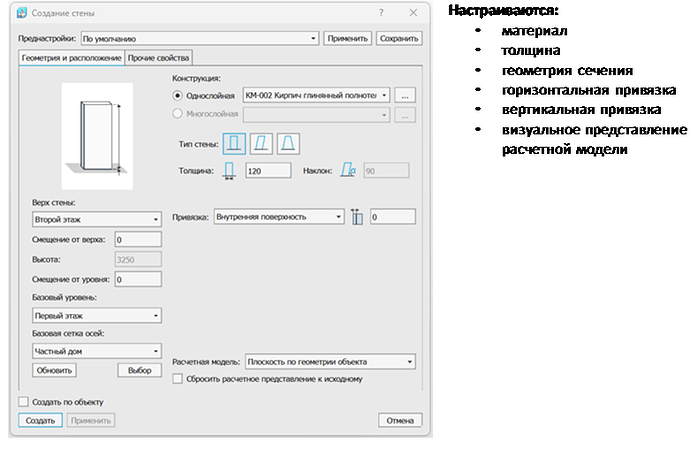Viewport: 690px width, 457px height.
Task: Select the Многослойная radio button
Action: pyautogui.click(x=177, y=113)
